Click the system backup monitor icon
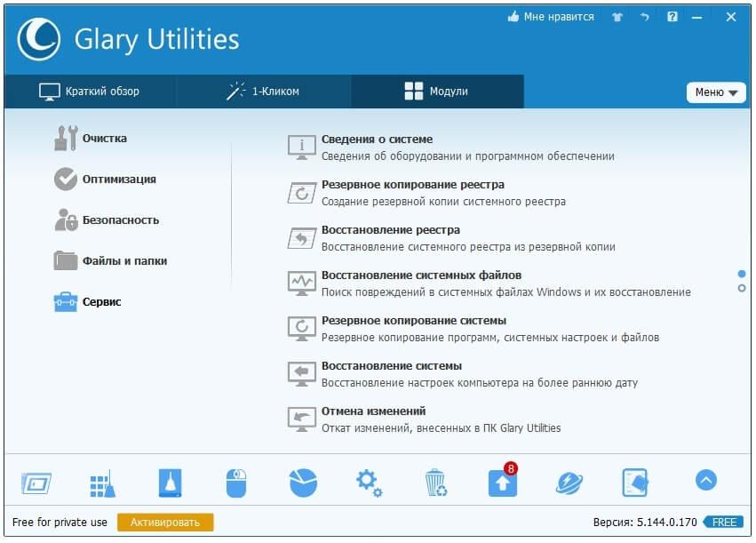 (302, 329)
